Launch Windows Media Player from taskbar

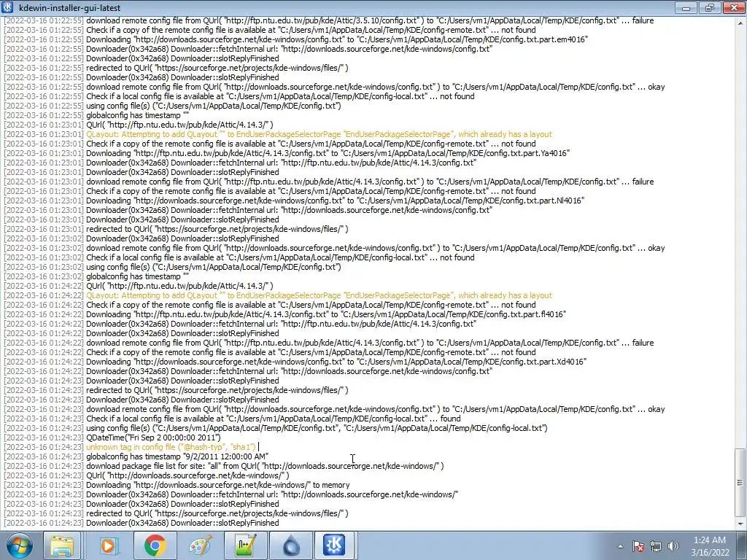point(109,545)
